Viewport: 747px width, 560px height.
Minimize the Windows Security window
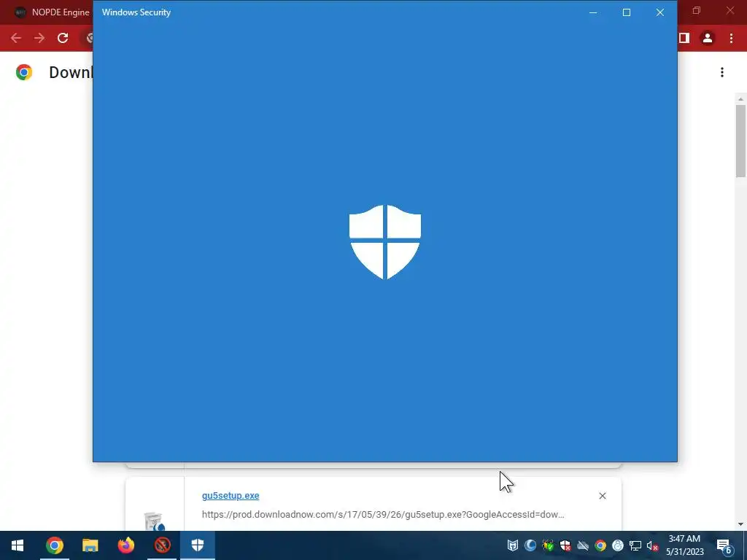(593, 12)
